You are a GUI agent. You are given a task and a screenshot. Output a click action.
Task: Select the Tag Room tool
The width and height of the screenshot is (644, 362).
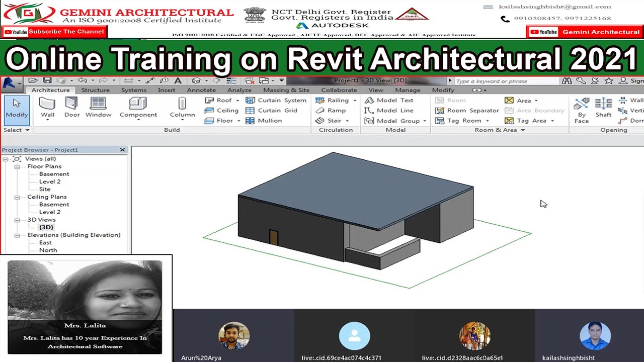tap(461, 121)
